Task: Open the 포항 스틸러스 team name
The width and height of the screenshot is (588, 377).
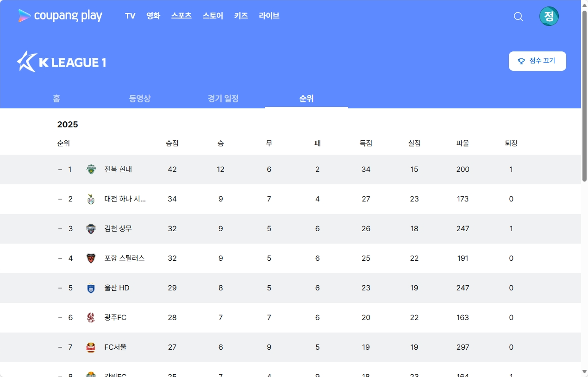Action: click(x=125, y=258)
